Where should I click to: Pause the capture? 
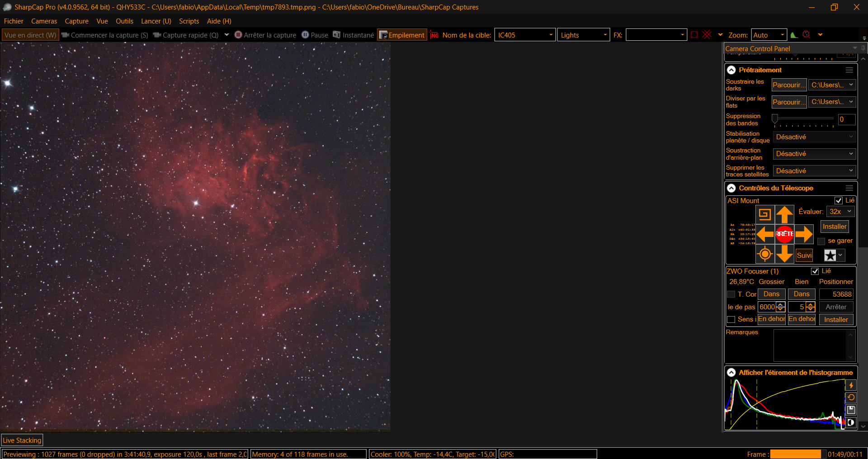(315, 35)
